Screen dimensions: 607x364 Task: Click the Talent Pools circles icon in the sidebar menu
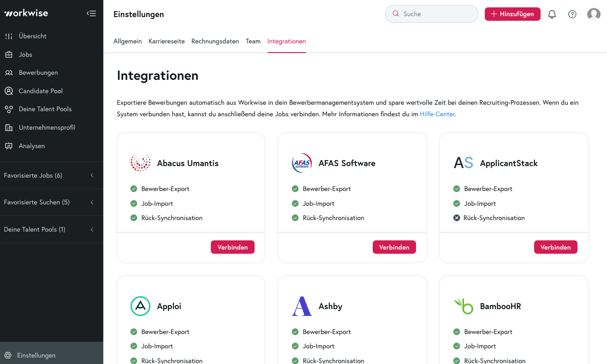pos(9,109)
